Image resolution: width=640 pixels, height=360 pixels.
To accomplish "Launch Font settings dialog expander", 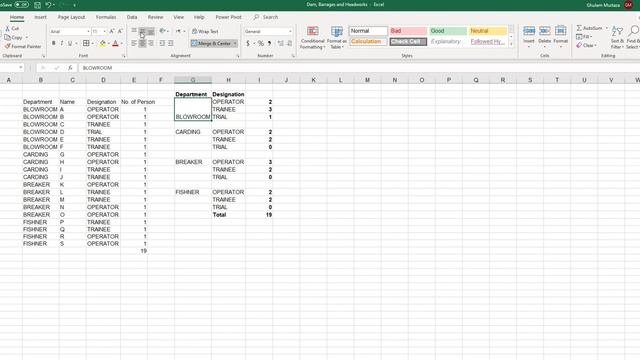I will (x=124, y=56).
